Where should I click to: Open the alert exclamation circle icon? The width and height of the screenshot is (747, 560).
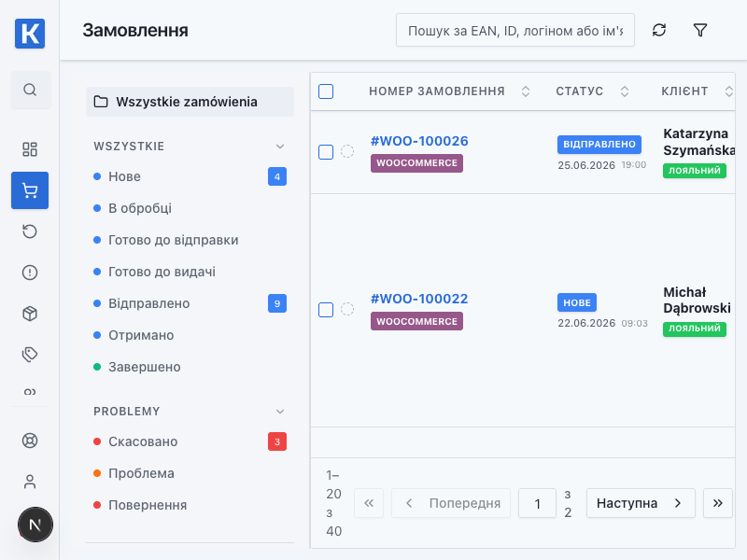[x=30, y=273]
